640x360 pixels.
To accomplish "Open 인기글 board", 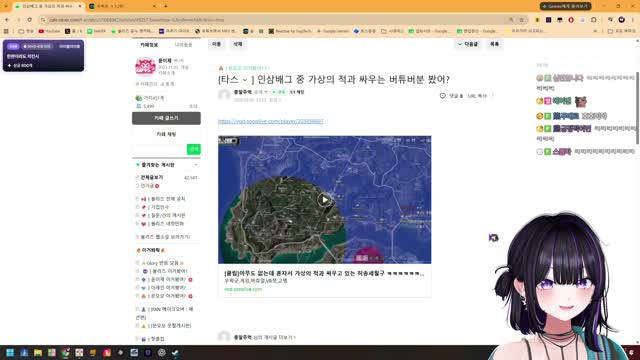I will (x=147, y=186).
